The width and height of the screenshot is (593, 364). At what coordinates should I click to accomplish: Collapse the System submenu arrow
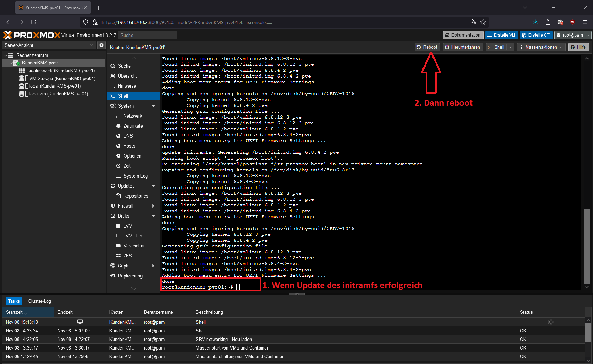click(x=153, y=106)
